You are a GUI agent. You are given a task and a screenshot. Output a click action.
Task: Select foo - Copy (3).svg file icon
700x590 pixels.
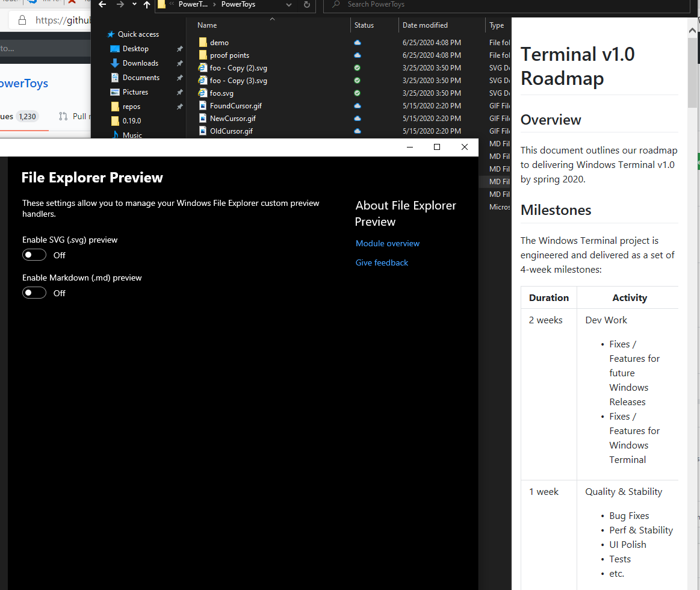click(x=203, y=81)
